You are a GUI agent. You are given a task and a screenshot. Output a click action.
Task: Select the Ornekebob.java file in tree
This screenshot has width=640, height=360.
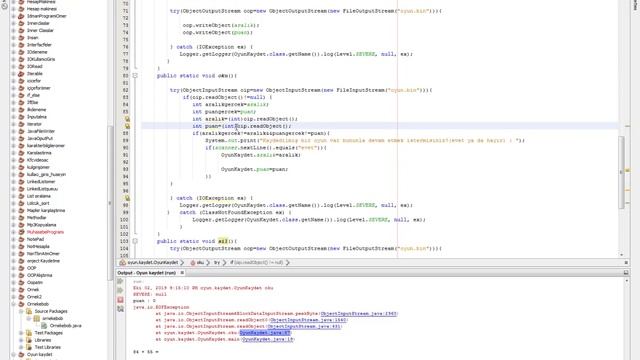click(x=65, y=326)
